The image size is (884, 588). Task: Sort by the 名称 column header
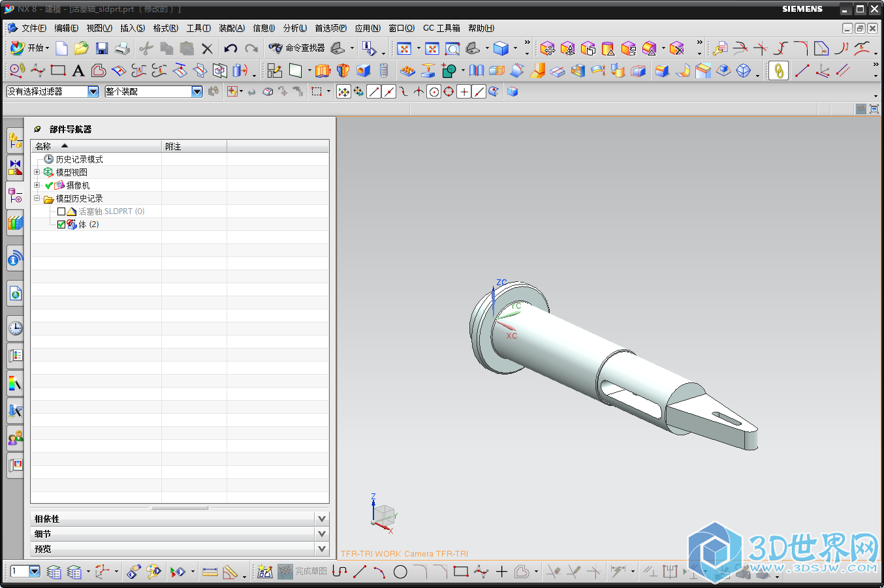(96, 146)
